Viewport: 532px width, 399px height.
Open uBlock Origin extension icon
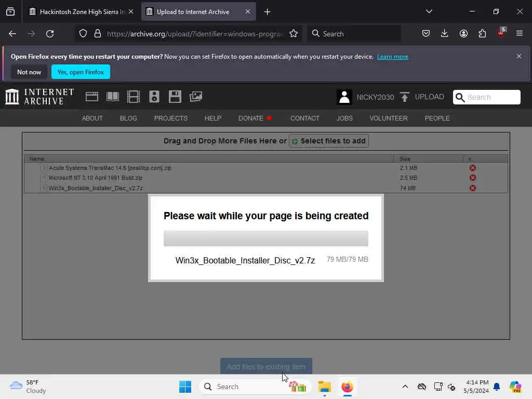point(501,33)
